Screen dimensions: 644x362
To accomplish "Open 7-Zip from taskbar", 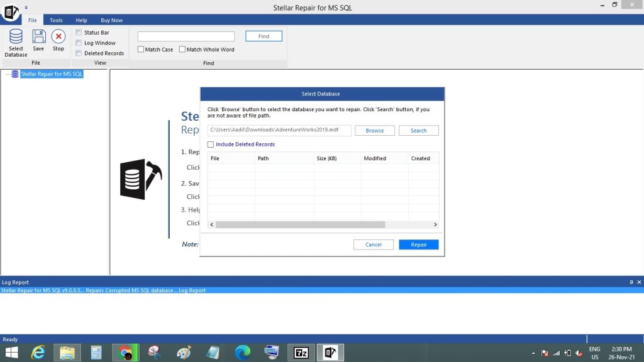I will tap(301, 353).
